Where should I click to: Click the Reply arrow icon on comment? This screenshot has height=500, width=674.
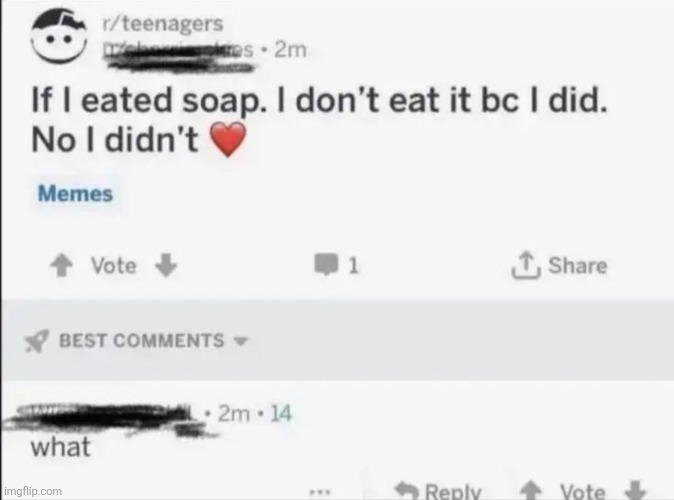[x=407, y=490]
